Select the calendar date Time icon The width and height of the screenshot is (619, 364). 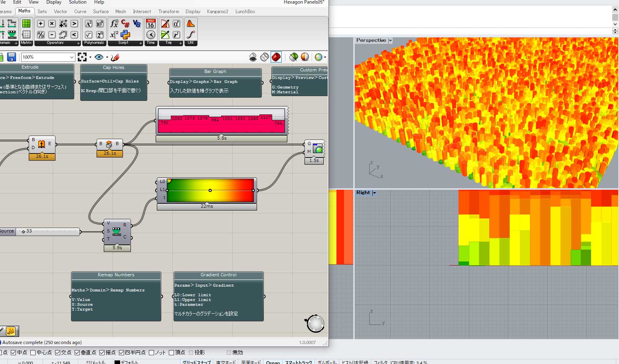(x=151, y=24)
